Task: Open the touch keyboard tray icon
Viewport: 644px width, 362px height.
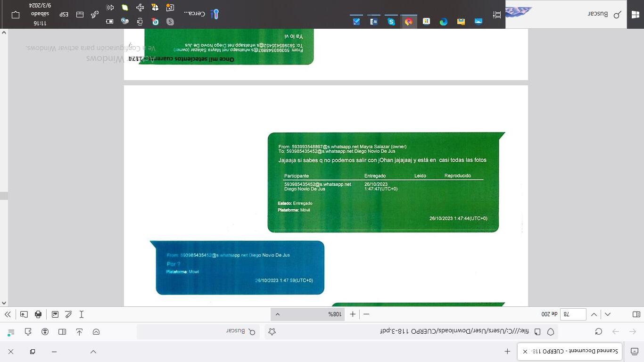Action: point(80,15)
